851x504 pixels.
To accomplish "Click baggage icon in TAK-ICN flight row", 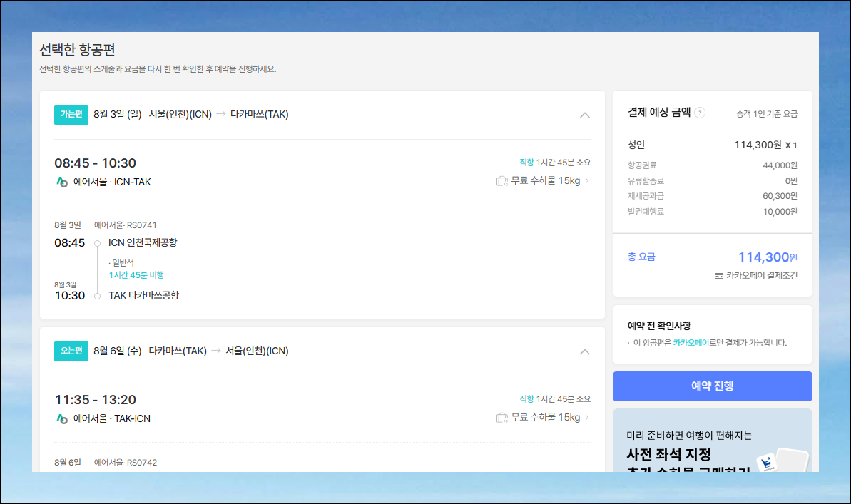I will click(502, 418).
